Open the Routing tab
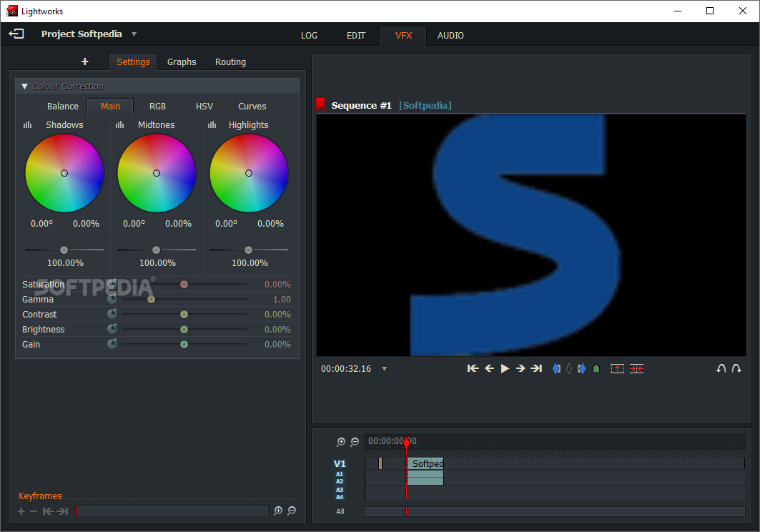Screen dimensions: 760x532 231,62
